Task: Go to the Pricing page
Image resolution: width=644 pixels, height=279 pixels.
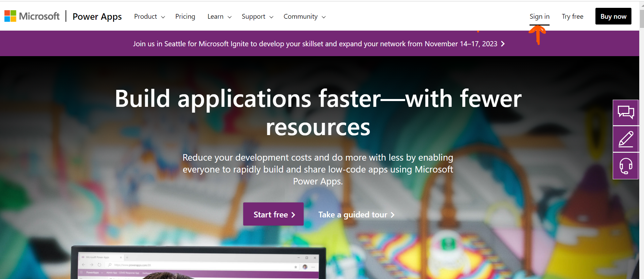Action: click(185, 16)
